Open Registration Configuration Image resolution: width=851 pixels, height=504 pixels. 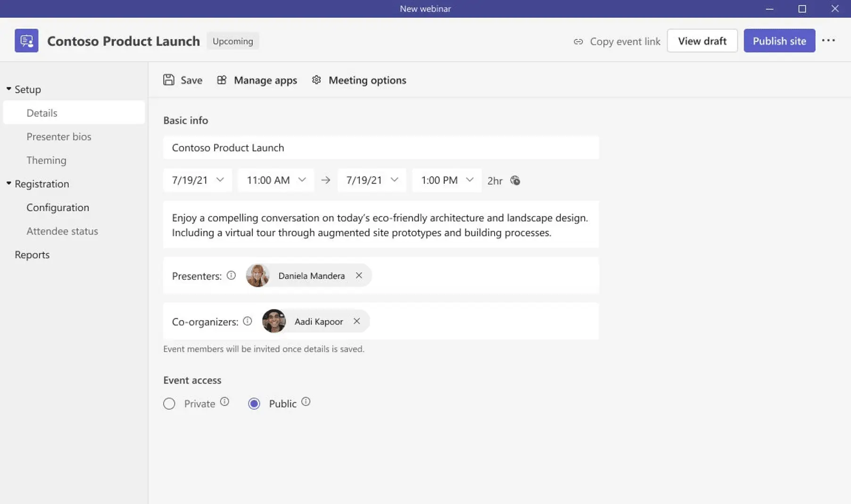coord(58,207)
